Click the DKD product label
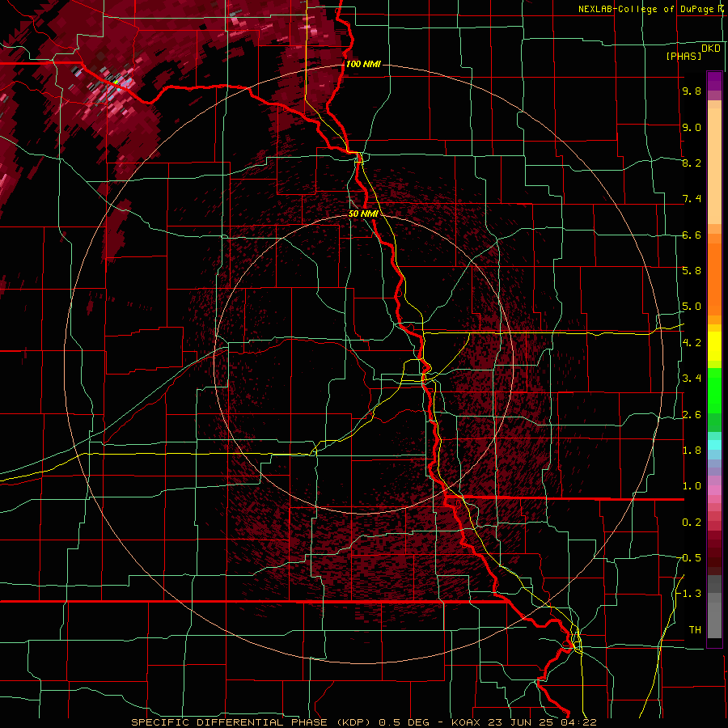The height and width of the screenshot is (728, 728). pyautogui.click(x=711, y=49)
